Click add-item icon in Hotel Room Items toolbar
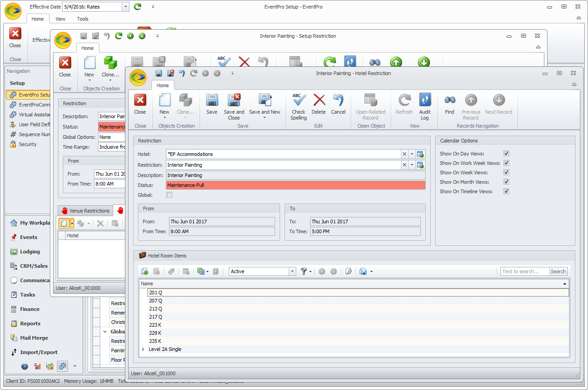This screenshot has width=588, height=390. click(x=145, y=271)
